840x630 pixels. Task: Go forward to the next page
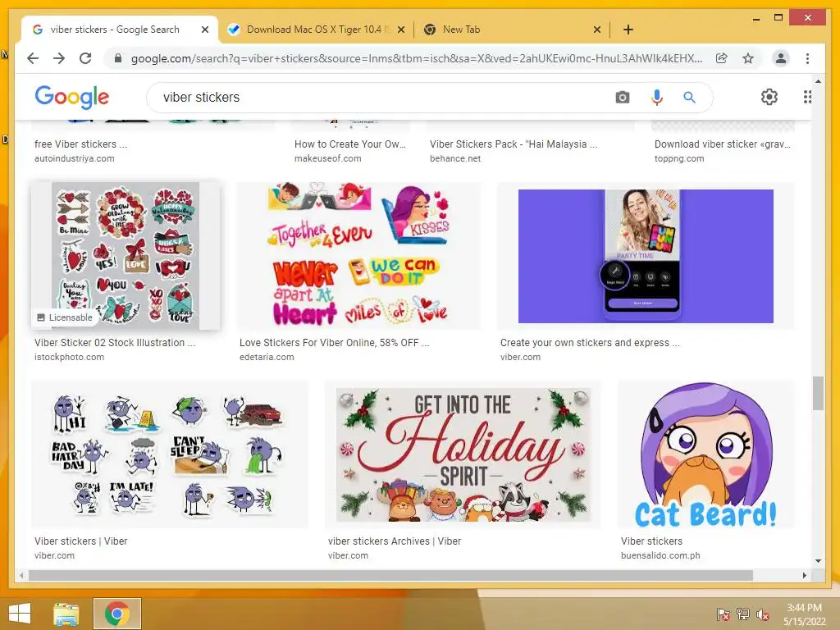[59, 58]
